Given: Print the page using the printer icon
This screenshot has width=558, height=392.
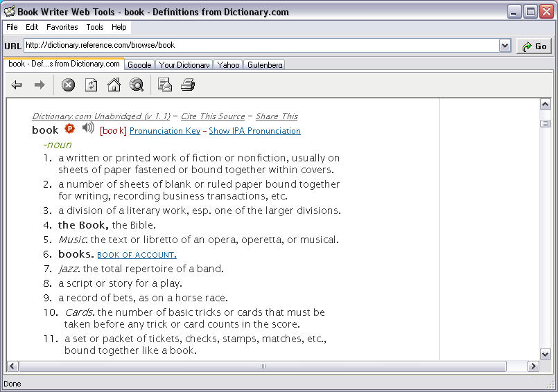Looking at the screenshot, I should point(188,85).
